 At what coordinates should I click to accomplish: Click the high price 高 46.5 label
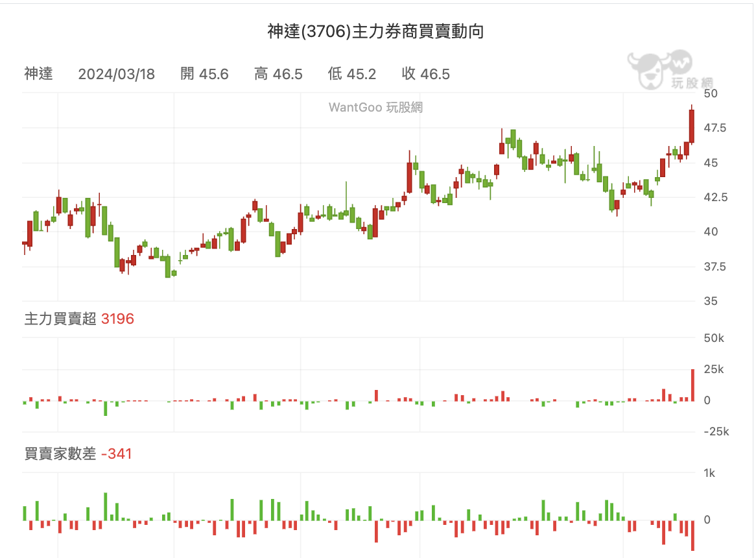coord(278,74)
